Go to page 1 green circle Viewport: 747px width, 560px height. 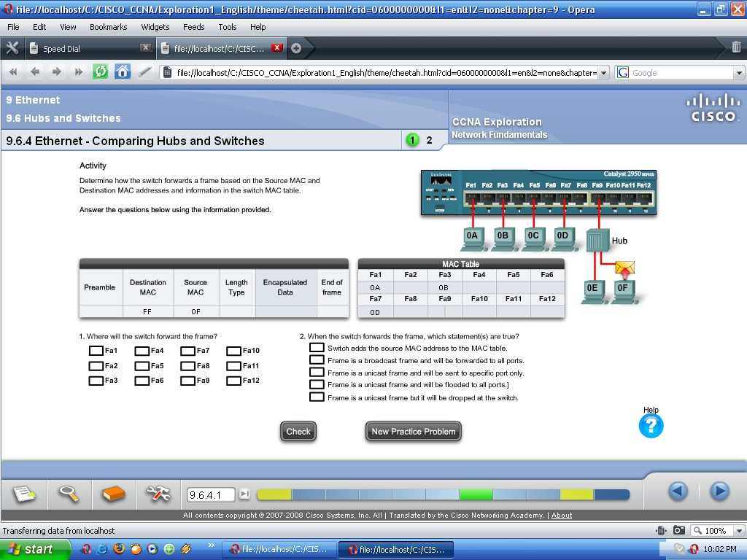(412, 140)
